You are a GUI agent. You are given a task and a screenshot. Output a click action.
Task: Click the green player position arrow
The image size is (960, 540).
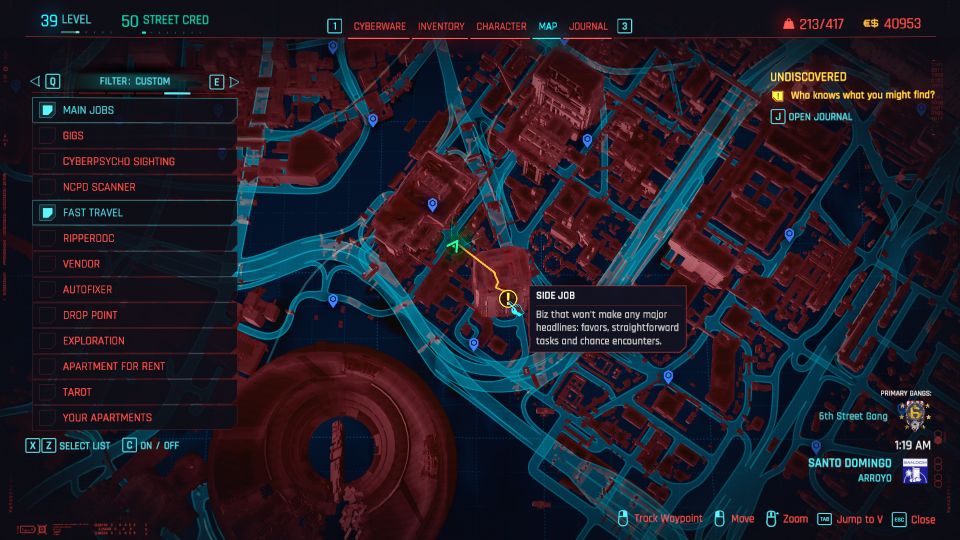[x=454, y=246]
